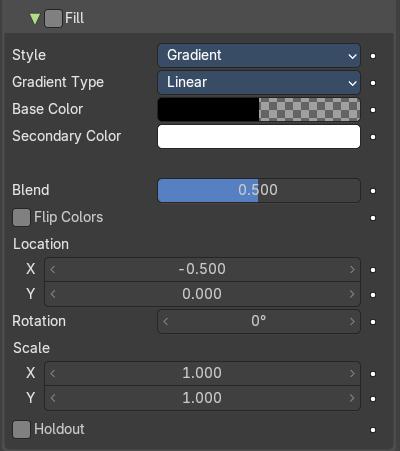Increase Scale Y with right arrow

(352, 398)
